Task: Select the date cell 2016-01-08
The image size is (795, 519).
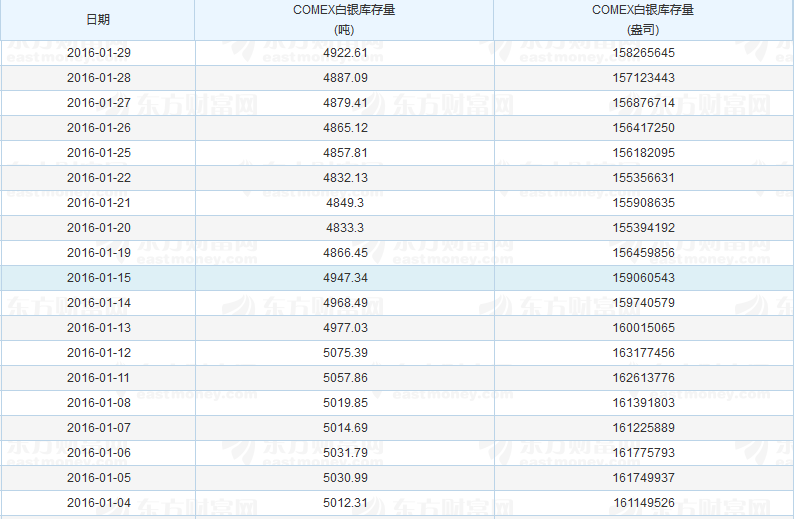Action: pos(99,403)
